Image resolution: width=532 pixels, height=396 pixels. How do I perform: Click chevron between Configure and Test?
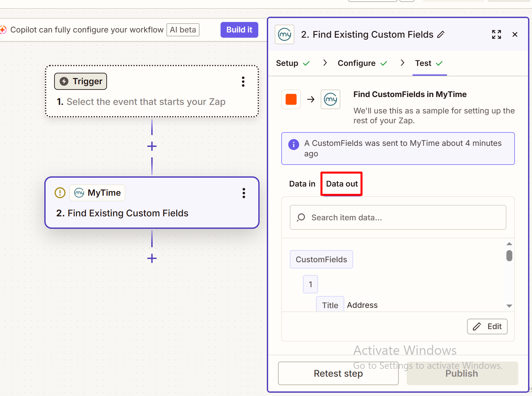coord(402,63)
